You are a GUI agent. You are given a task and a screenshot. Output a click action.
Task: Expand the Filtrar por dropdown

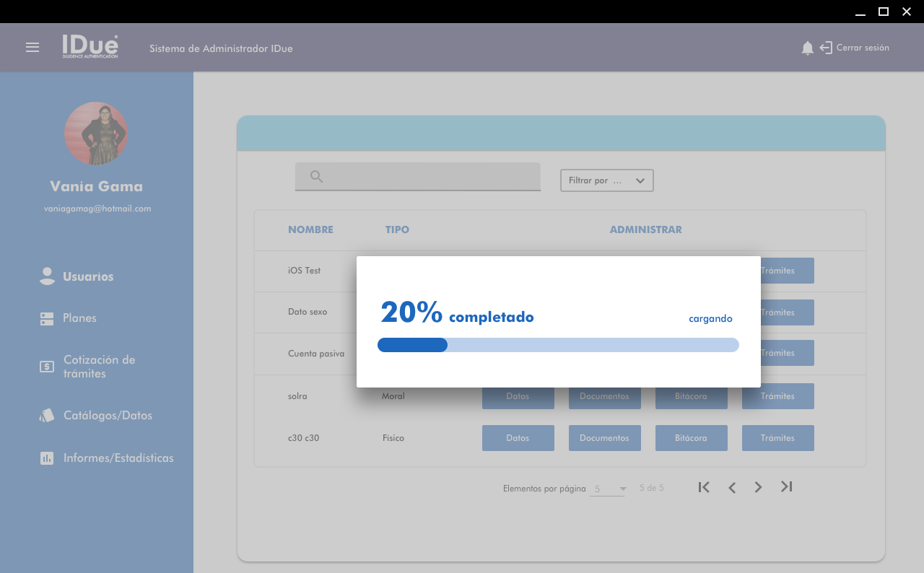(x=606, y=180)
